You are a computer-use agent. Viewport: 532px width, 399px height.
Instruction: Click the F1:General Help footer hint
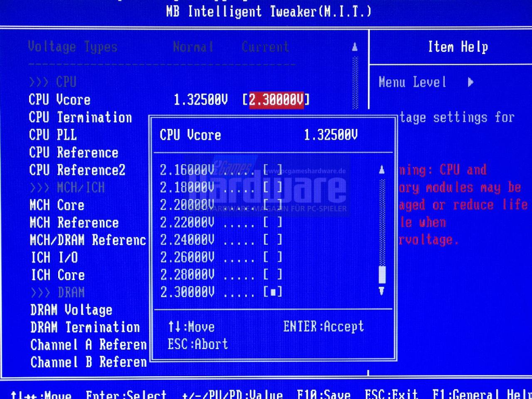point(482,394)
